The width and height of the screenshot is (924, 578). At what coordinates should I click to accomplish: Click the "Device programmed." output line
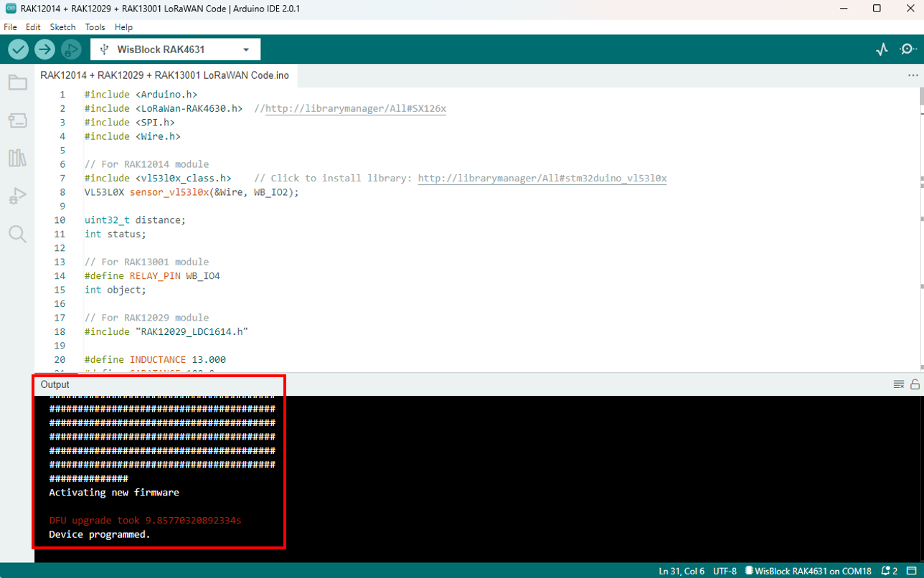100,534
